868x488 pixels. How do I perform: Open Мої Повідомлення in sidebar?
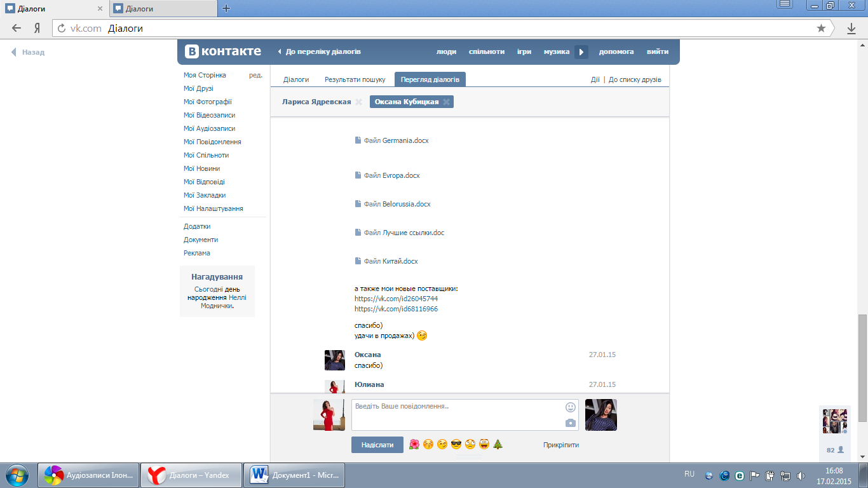[x=212, y=142]
